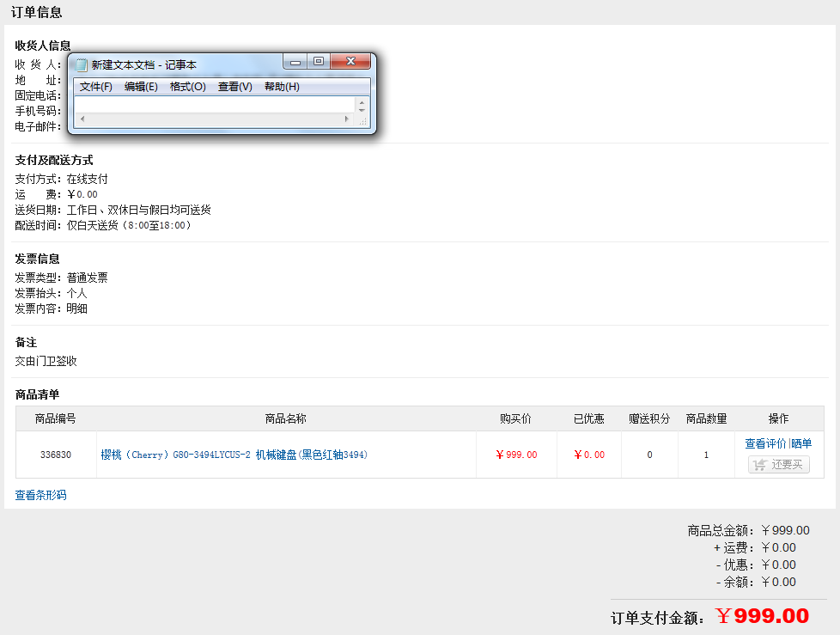Click product number 336830
The image size is (840, 635).
56,455
